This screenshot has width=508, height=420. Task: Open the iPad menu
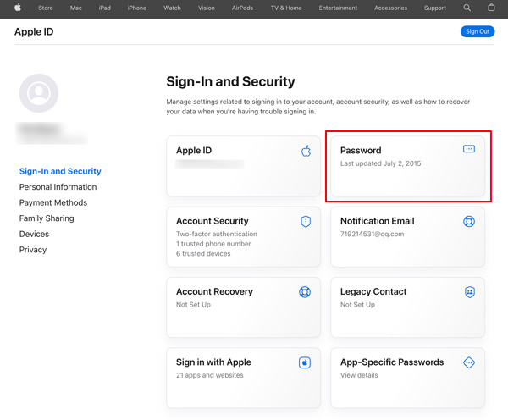(x=105, y=8)
